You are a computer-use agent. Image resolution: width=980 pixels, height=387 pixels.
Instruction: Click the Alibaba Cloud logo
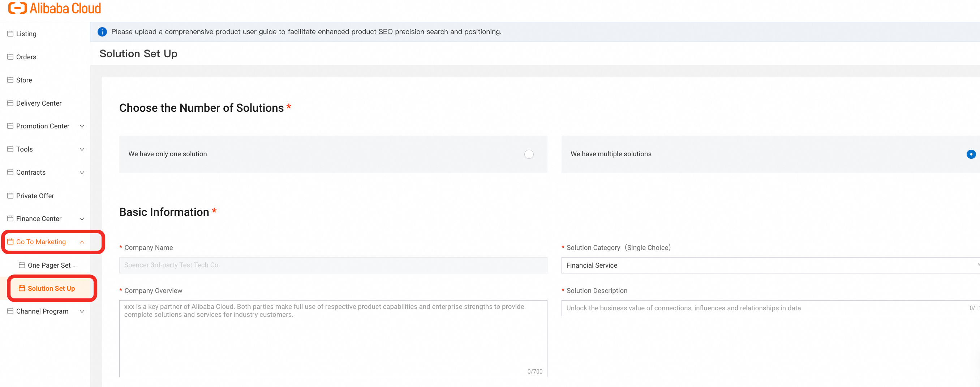tap(55, 8)
